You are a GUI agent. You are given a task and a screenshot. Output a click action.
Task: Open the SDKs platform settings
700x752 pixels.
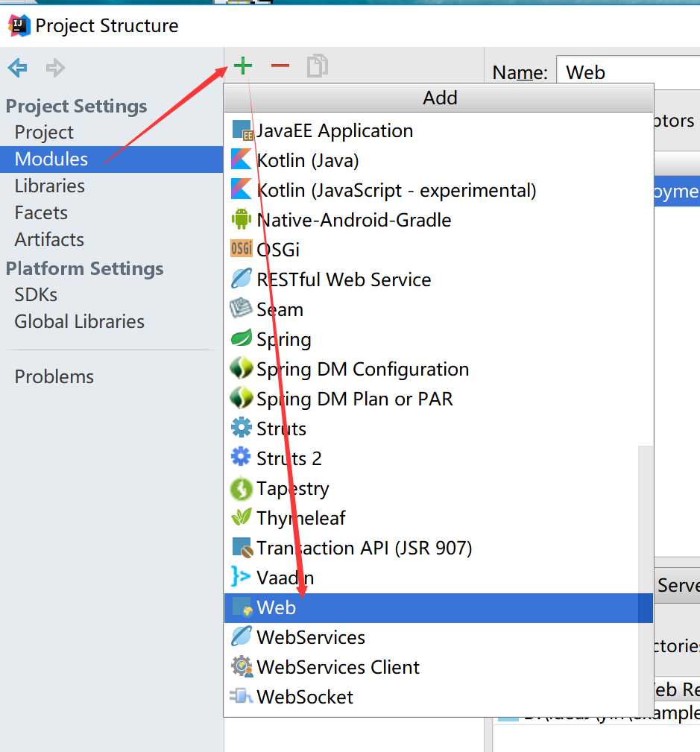click(x=111, y=295)
